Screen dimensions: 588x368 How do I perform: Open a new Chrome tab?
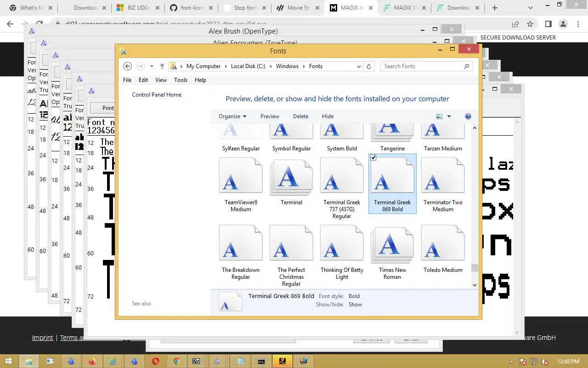point(495,8)
